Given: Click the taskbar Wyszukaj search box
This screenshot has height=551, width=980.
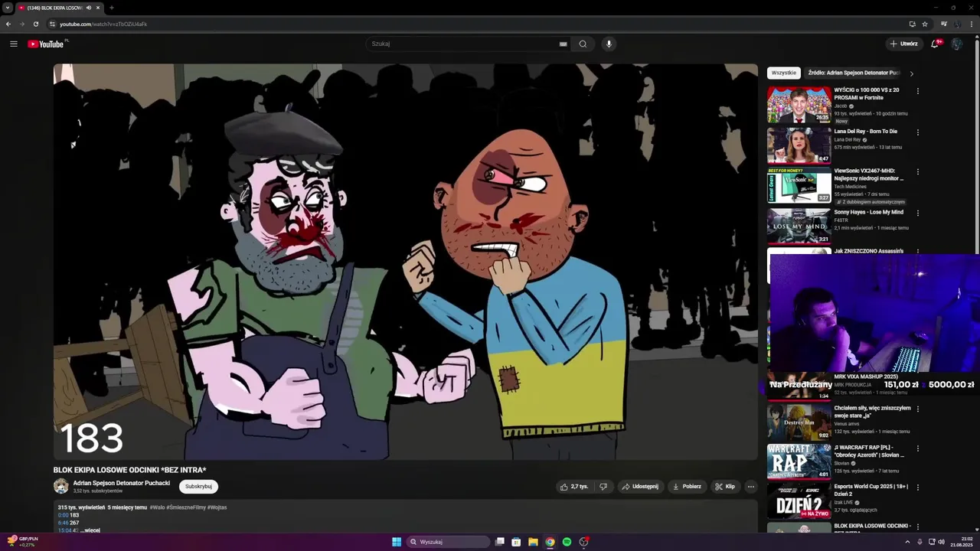Looking at the screenshot, I should coord(448,542).
